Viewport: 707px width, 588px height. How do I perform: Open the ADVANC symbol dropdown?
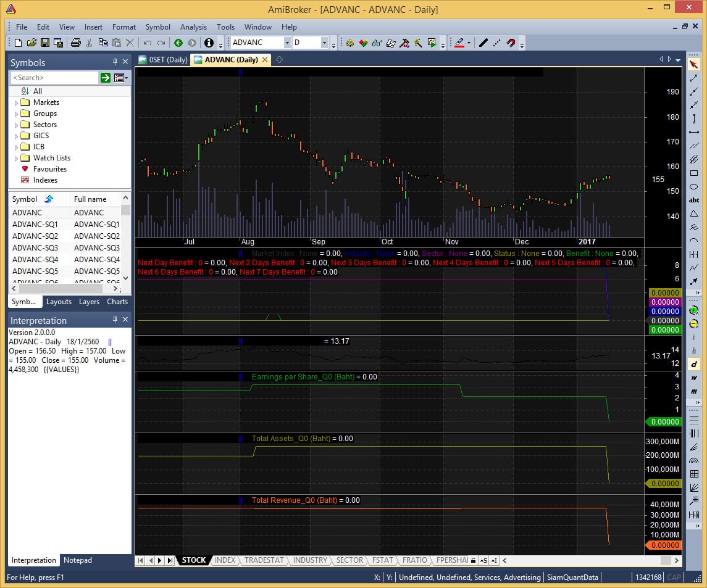tap(287, 43)
